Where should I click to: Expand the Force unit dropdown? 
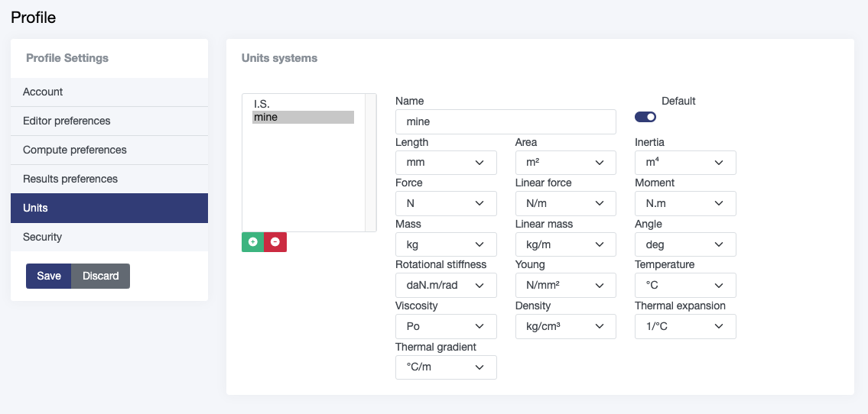point(445,203)
